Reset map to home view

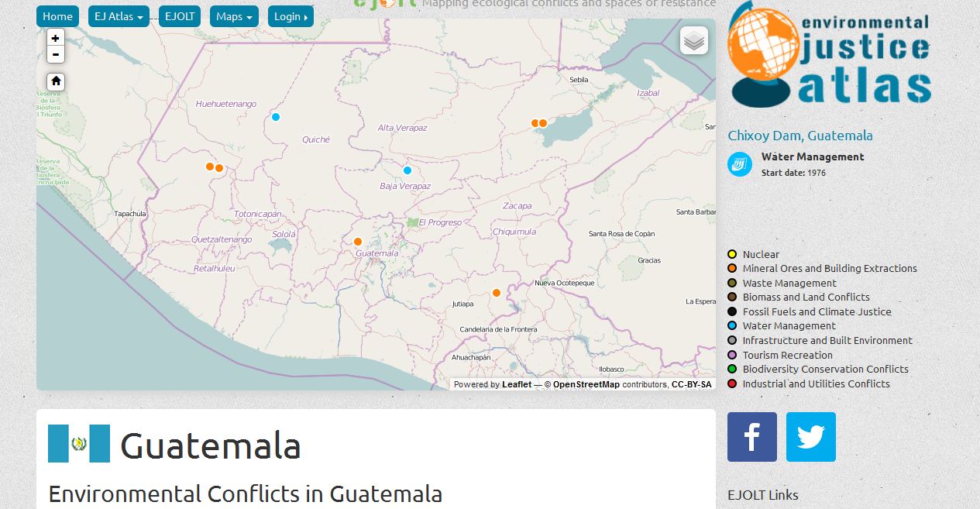tap(55, 81)
